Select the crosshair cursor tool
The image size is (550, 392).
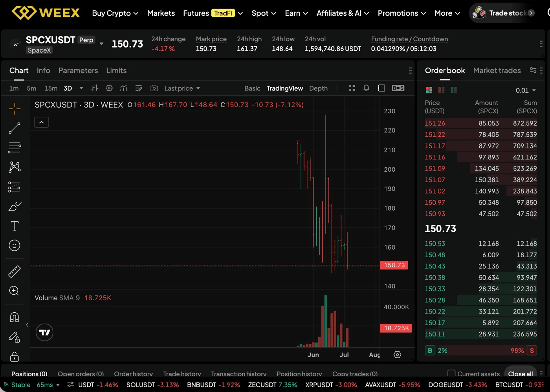pyautogui.click(x=15, y=108)
